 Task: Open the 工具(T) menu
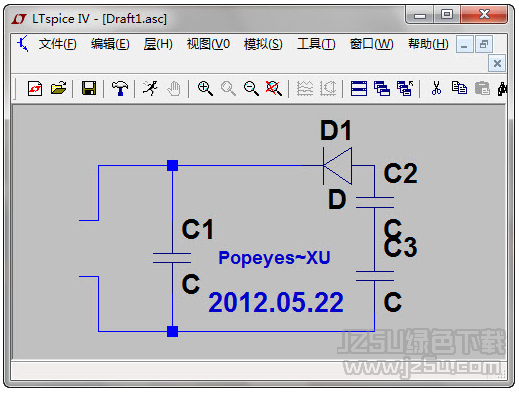(x=316, y=44)
